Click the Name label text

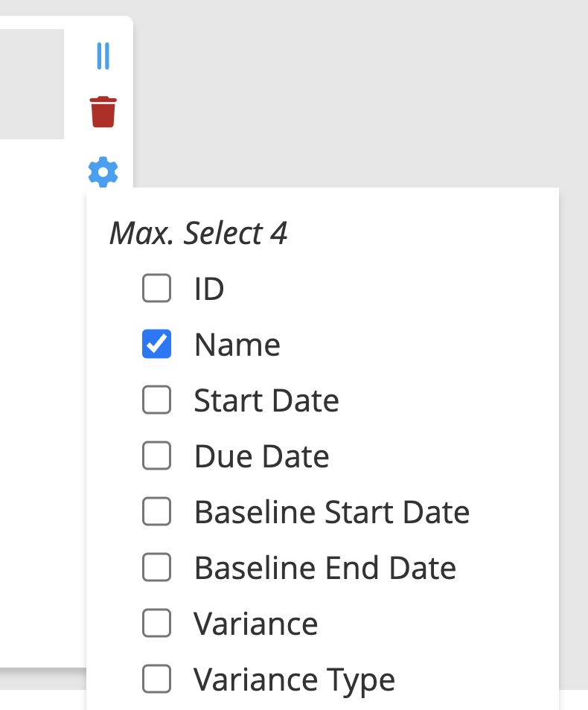pyautogui.click(x=237, y=344)
